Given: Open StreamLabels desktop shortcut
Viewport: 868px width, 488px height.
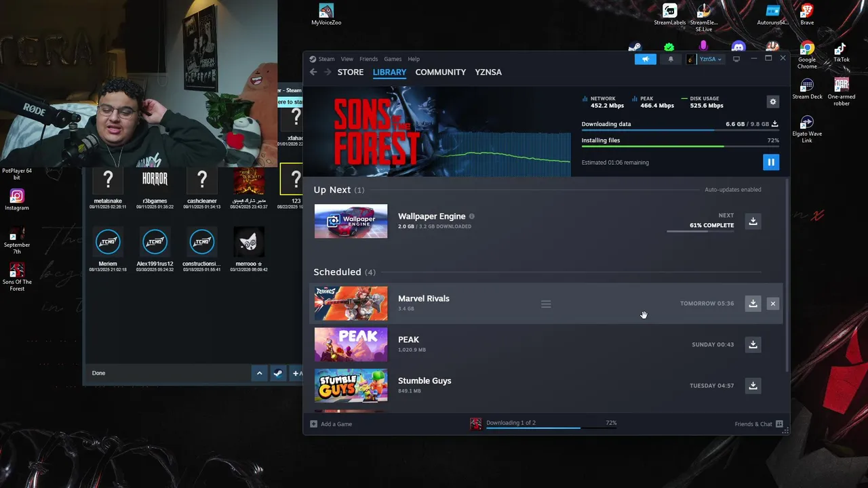Looking at the screenshot, I should (670, 14).
